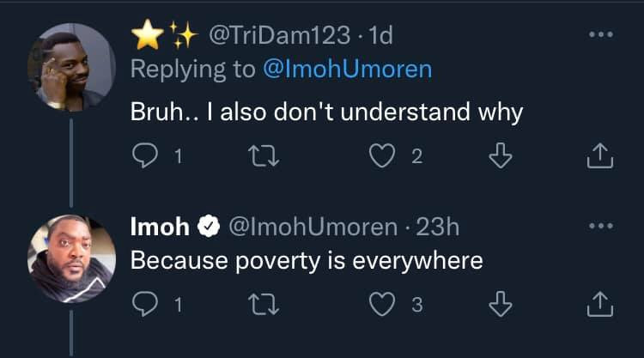Viewport: 644px width, 358px height.
Task: Click Imoh's verified badge
Action: 208,227
